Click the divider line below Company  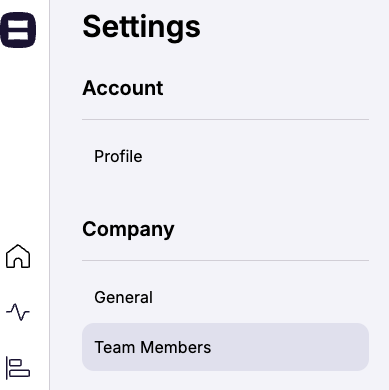click(225, 260)
